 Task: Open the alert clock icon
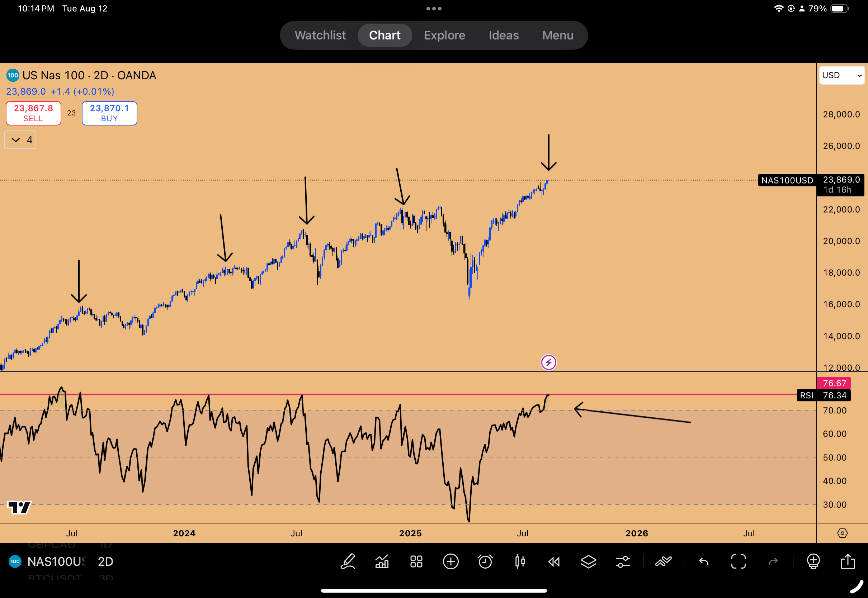(485, 562)
